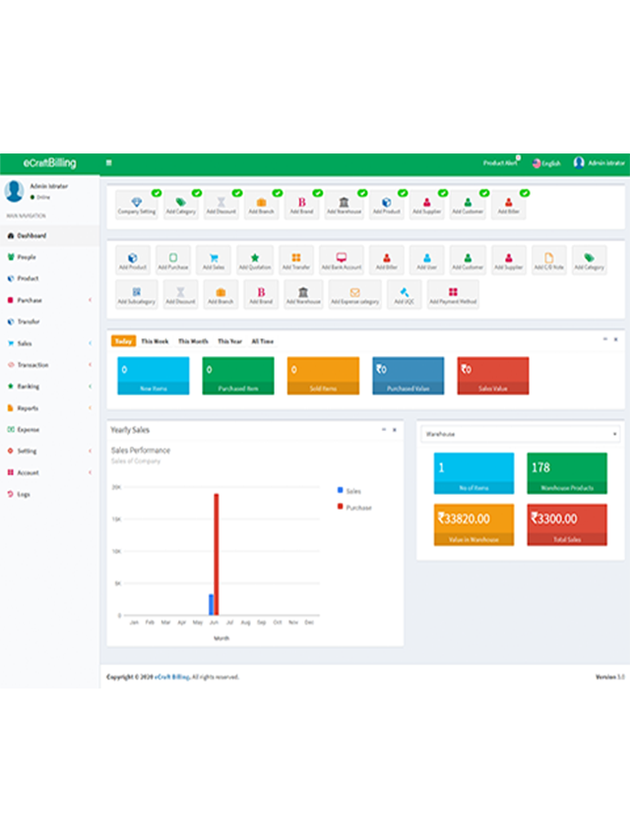Click the Add UQC shortcut icon

404,295
